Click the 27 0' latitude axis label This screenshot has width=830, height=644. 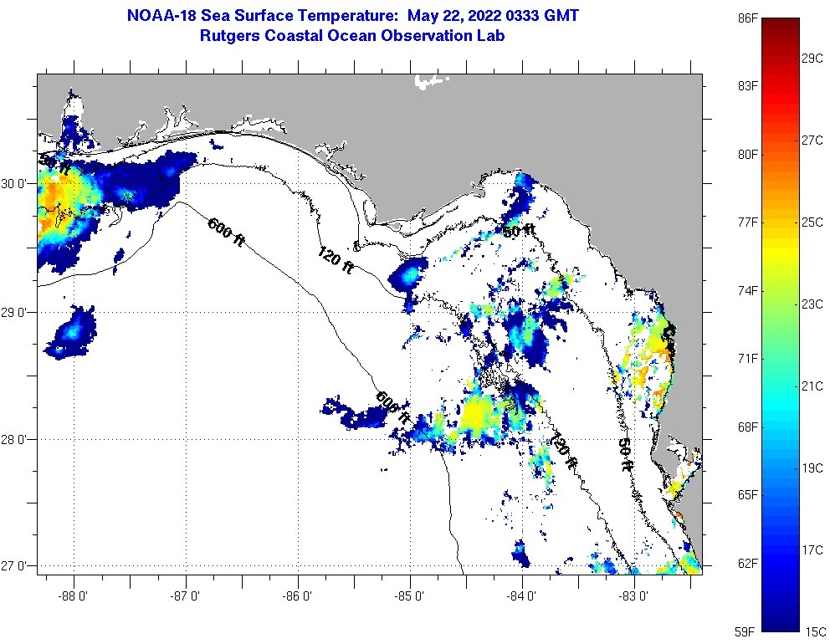click(x=15, y=566)
